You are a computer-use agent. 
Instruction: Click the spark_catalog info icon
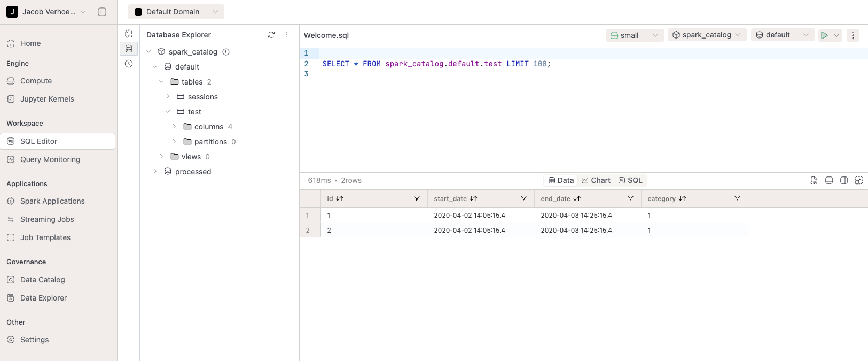pyautogui.click(x=226, y=52)
